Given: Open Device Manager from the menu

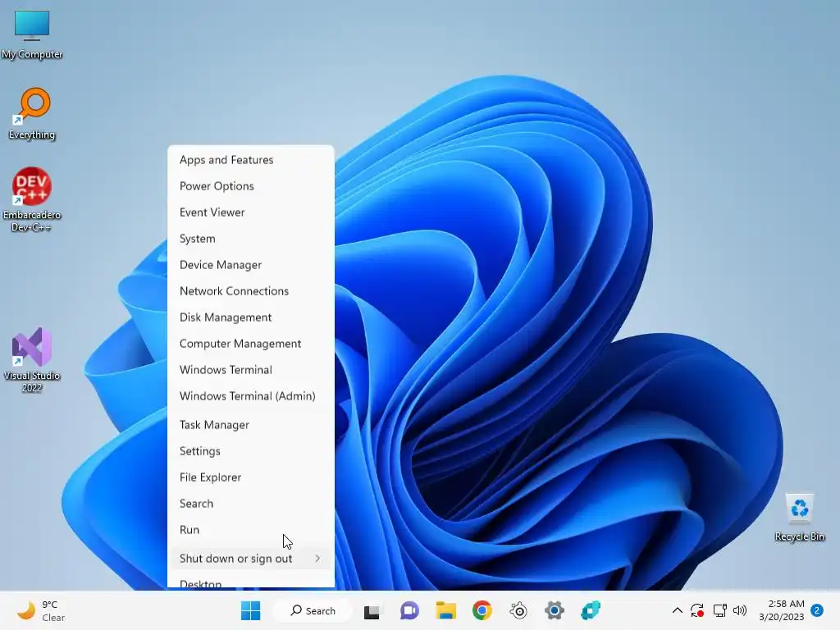Looking at the screenshot, I should point(251,265).
